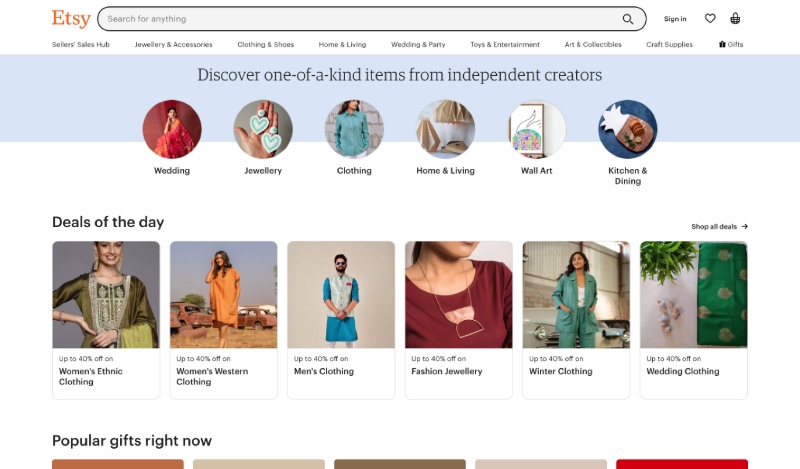Image resolution: width=800 pixels, height=469 pixels.
Task: Select the Wall Art category circle
Action: (x=536, y=129)
